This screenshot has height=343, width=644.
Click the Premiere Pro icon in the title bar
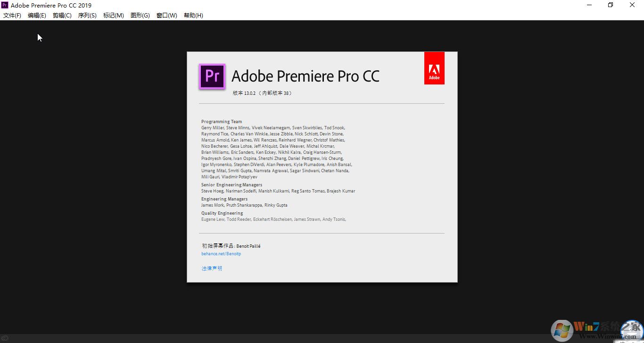click(x=5, y=5)
